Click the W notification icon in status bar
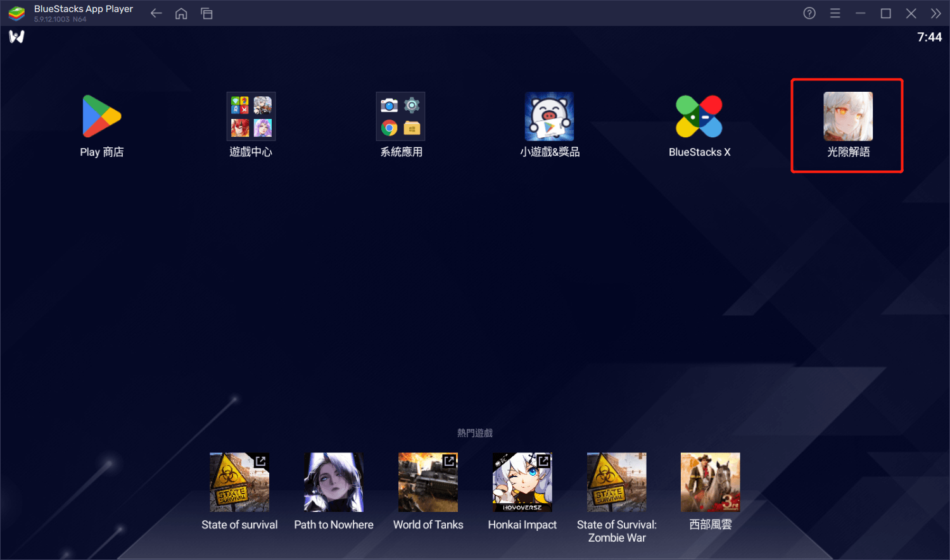Viewport: 950px width, 560px height. [17, 37]
